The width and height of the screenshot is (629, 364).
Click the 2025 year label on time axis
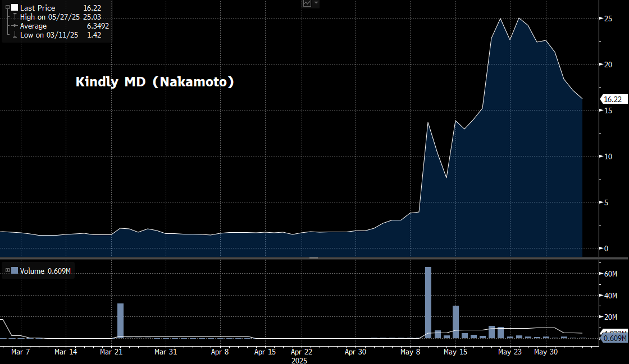299,361
